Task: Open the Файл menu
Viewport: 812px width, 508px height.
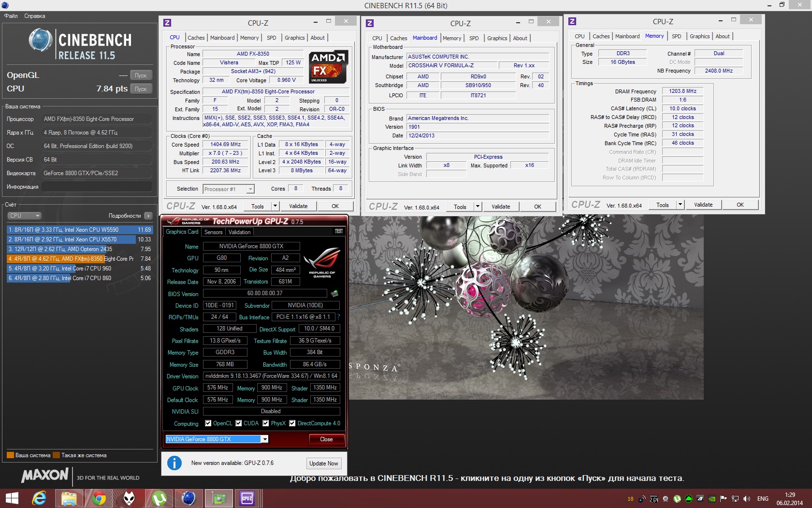Action: coord(11,16)
